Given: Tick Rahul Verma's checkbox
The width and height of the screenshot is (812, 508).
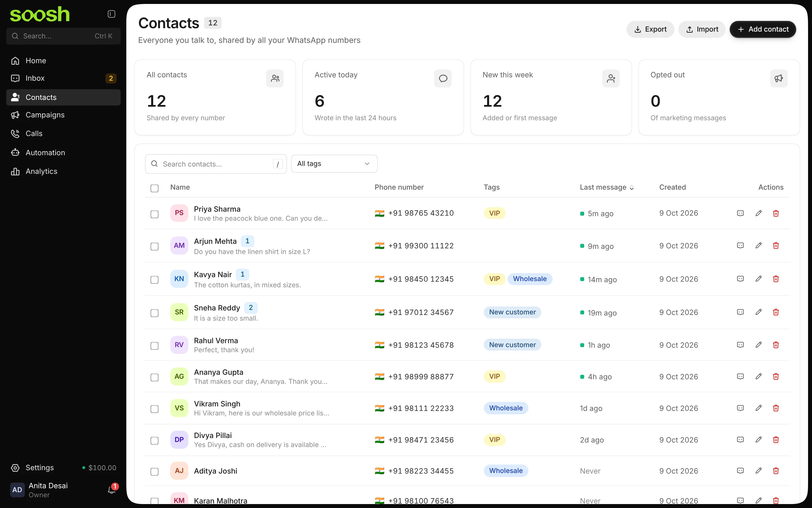Looking at the screenshot, I should click(x=154, y=345).
